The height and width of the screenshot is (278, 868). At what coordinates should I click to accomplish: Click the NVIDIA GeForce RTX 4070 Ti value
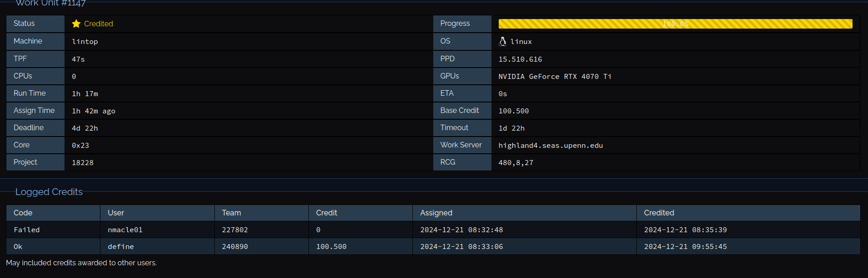[555, 77]
